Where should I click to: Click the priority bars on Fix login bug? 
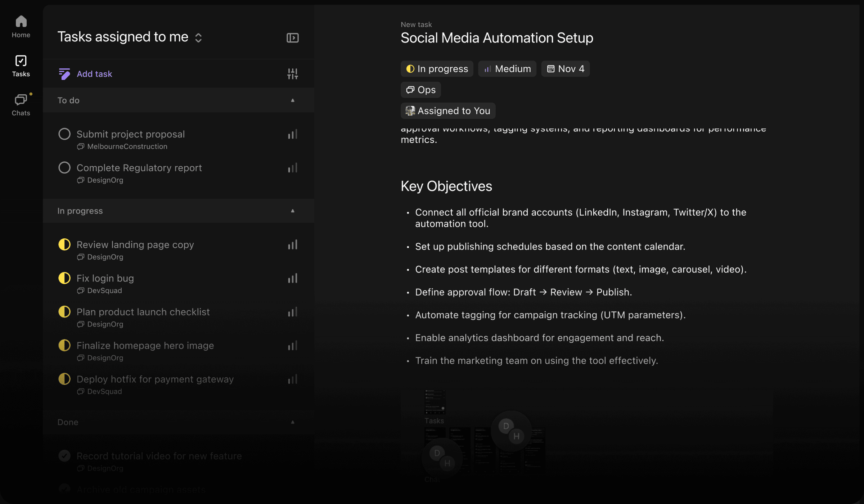(x=292, y=278)
